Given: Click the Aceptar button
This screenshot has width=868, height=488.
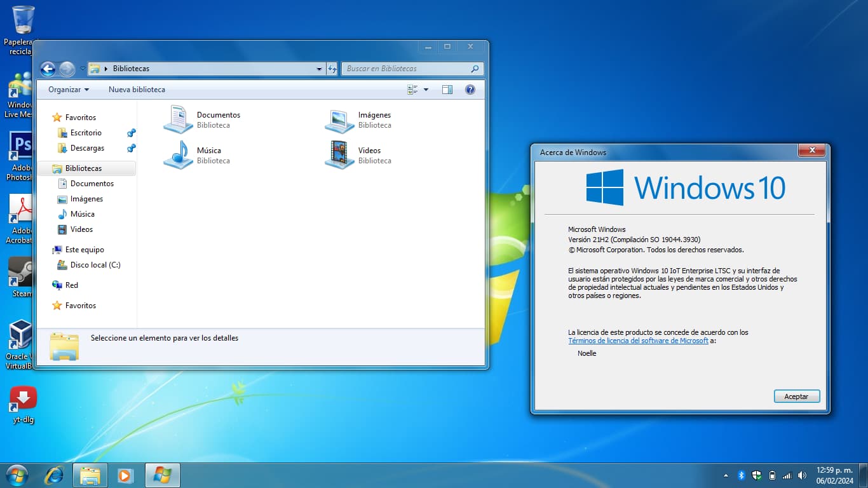Looking at the screenshot, I should tap(797, 396).
